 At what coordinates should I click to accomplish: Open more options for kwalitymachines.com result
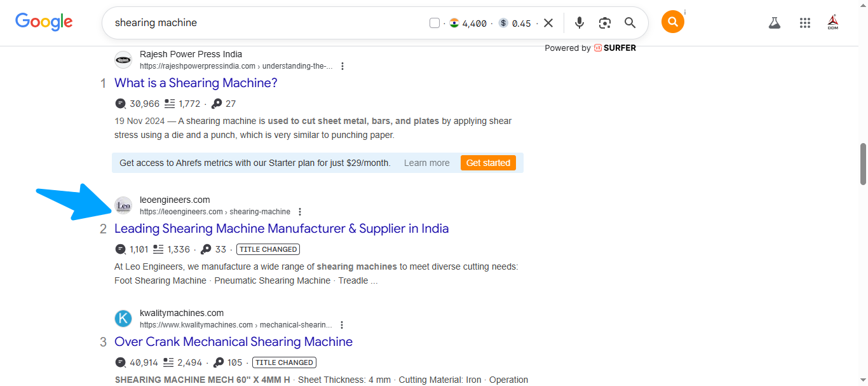point(342,325)
